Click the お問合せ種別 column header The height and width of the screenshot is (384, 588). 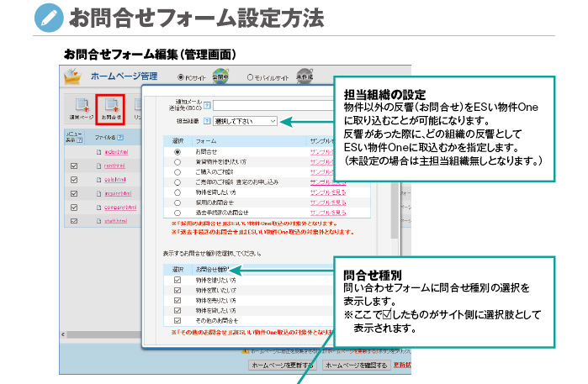pyautogui.click(x=212, y=270)
